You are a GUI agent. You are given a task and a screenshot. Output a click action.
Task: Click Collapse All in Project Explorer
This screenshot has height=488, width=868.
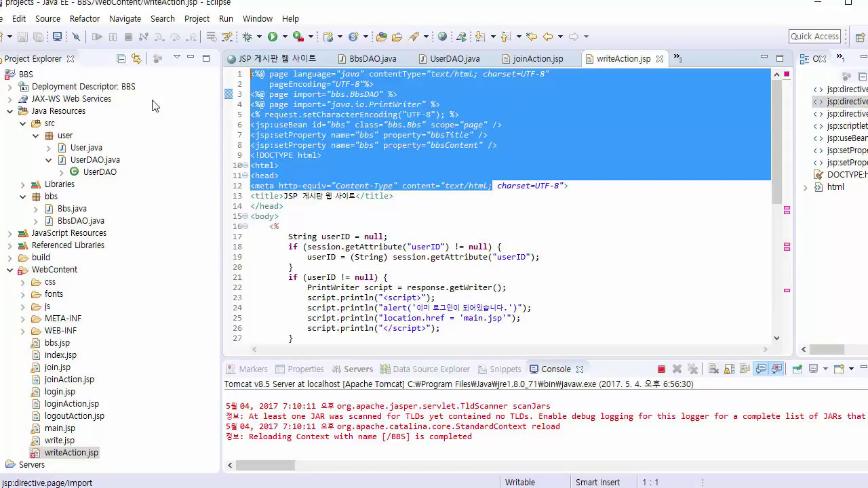(x=121, y=58)
